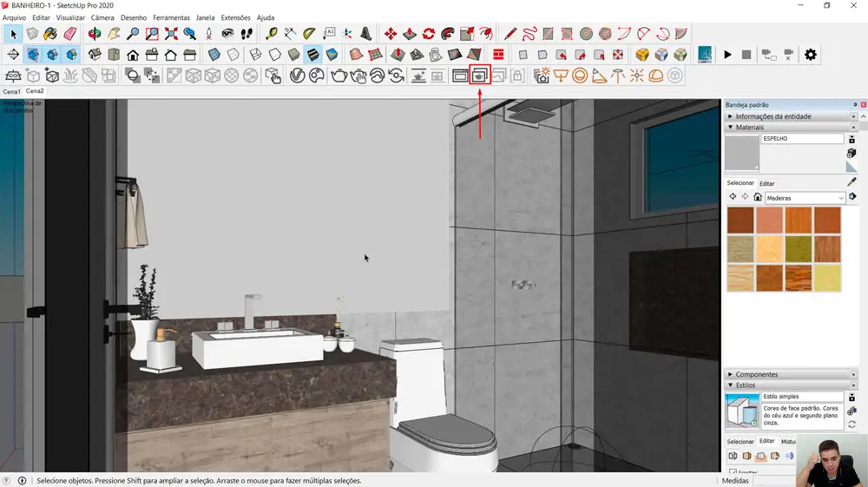Go to home materials in model

(758, 197)
